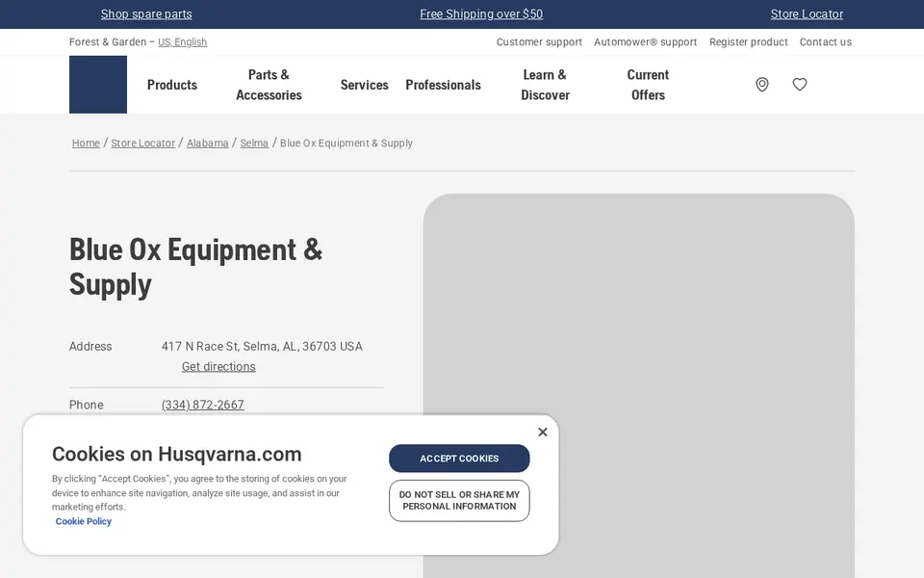Go to Home breadcrumb
Image resolution: width=924 pixels, height=578 pixels.
point(86,144)
